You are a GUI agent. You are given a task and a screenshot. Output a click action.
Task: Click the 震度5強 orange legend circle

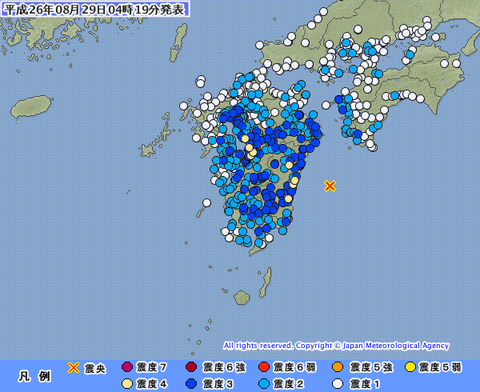(338, 367)
